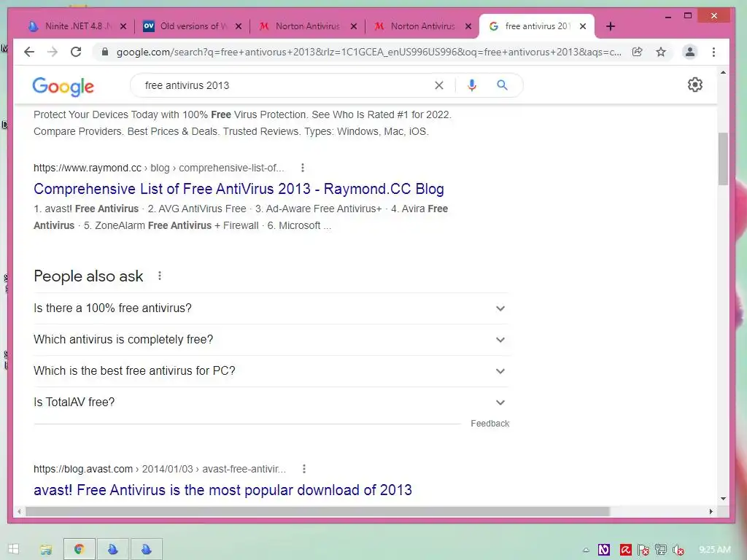Close the first Norton Antivirus tab
The width and height of the screenshot is (747, 560).
click(354, 26)
